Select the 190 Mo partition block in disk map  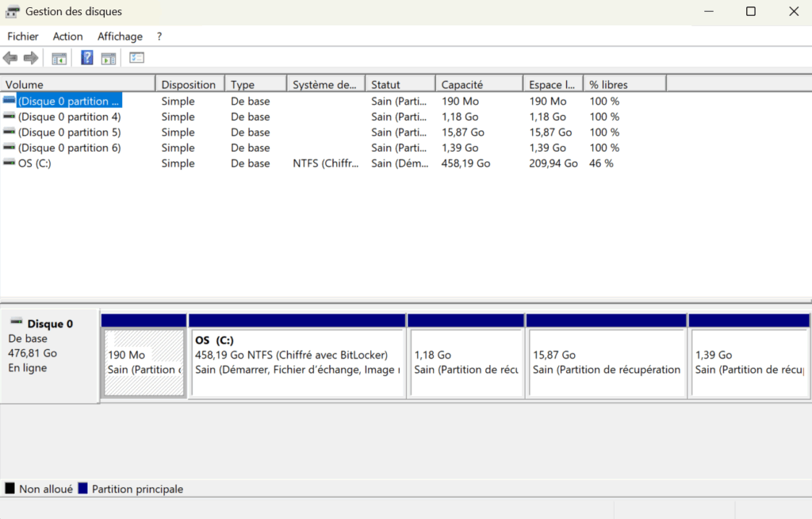[144, 357]
